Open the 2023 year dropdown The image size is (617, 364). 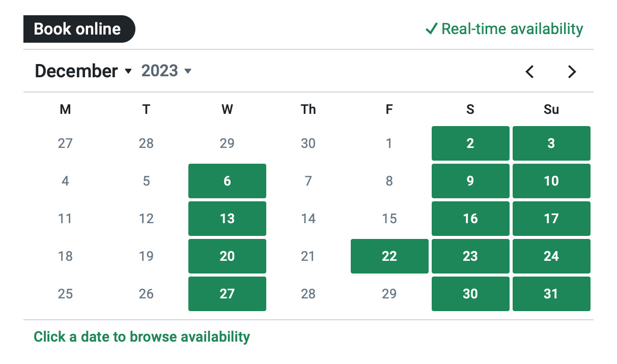(x=166, y=71)
